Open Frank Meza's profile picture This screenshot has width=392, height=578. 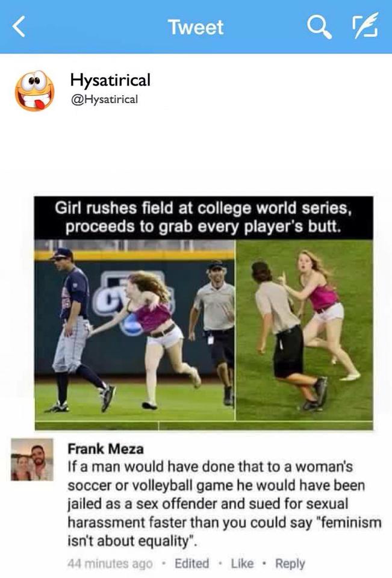[x=32, y=459]
